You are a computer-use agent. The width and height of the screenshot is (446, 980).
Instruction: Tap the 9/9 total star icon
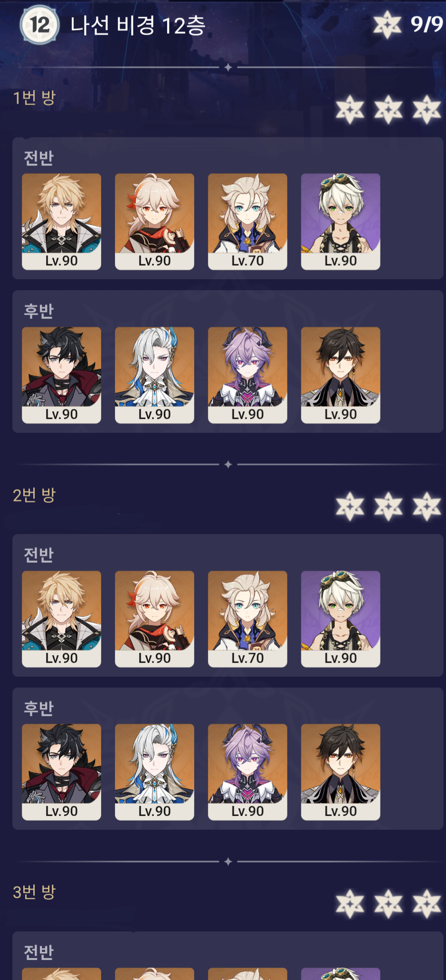pos(387,25)
